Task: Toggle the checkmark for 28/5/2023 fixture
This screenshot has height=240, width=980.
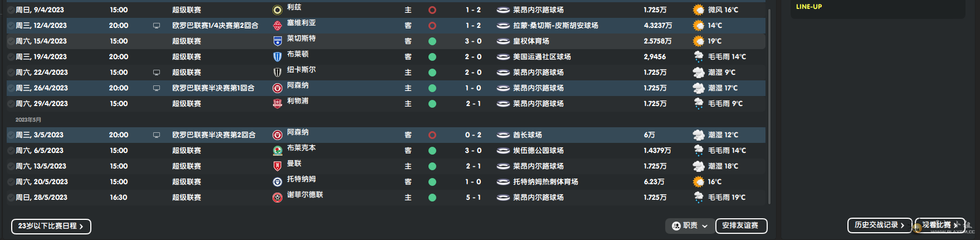Action: pos(11,198)
